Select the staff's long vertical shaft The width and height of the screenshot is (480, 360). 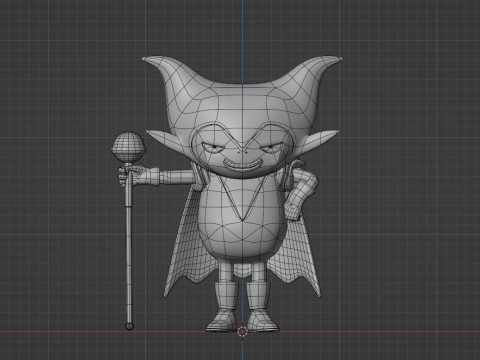tap(129, 248)
